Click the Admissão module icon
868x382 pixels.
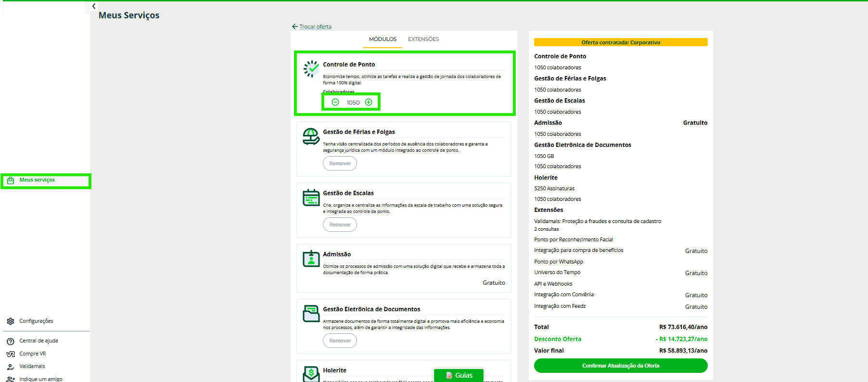point(311,259)
